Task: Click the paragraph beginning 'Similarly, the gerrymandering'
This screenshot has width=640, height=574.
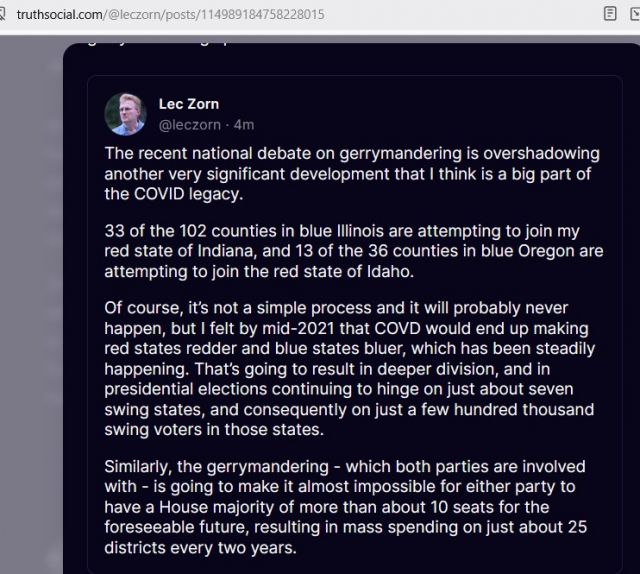Action: (x=345, y=507)
